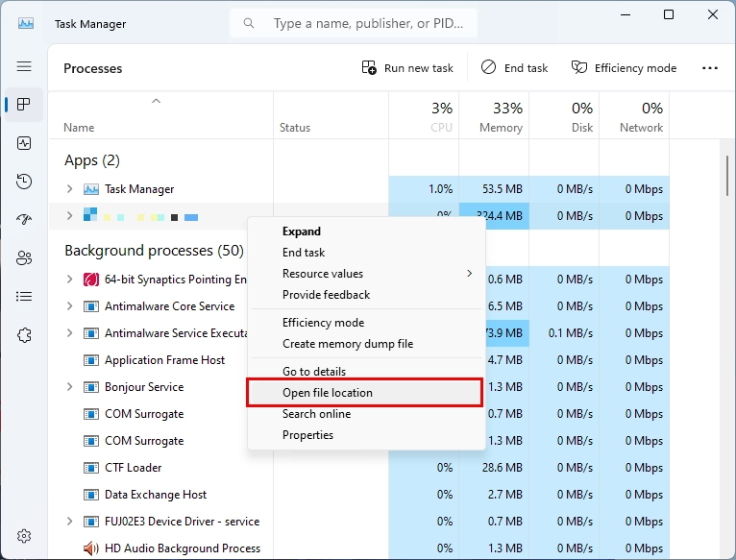Select the CTF Loader 28.6 MB memory cell

tap(494, 468)
